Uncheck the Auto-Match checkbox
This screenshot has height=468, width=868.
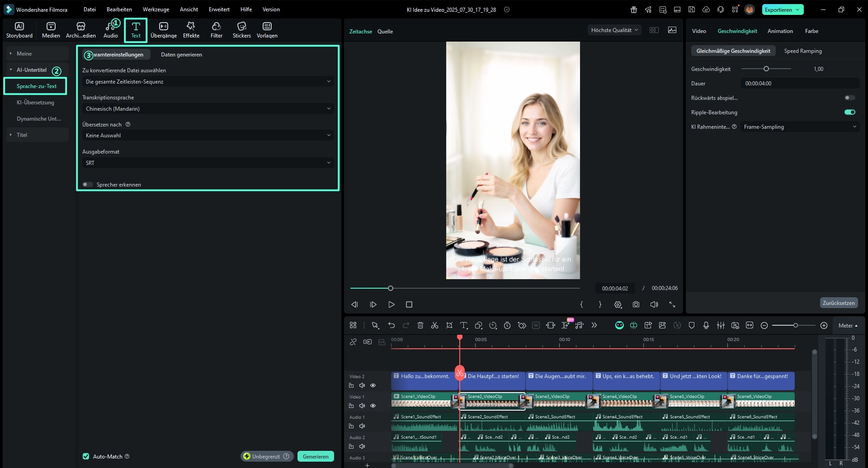click(x=86, y=456)
